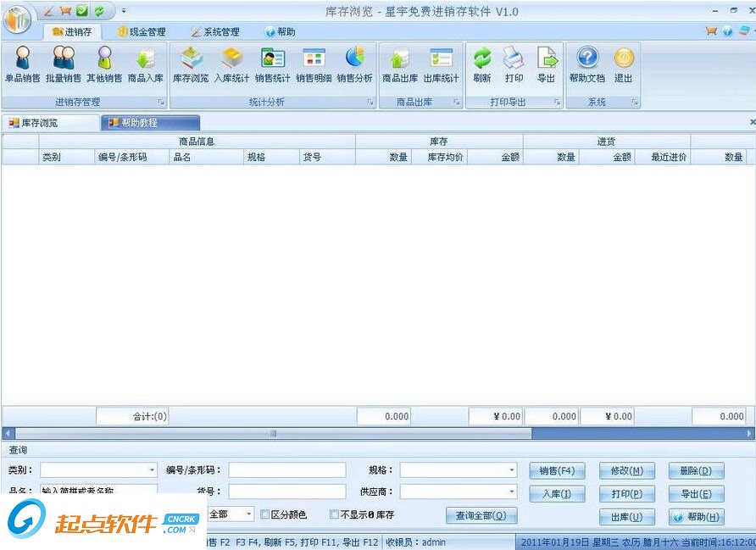Click the 入库(I) button
The image size is (756, 550).
(557, 493)
